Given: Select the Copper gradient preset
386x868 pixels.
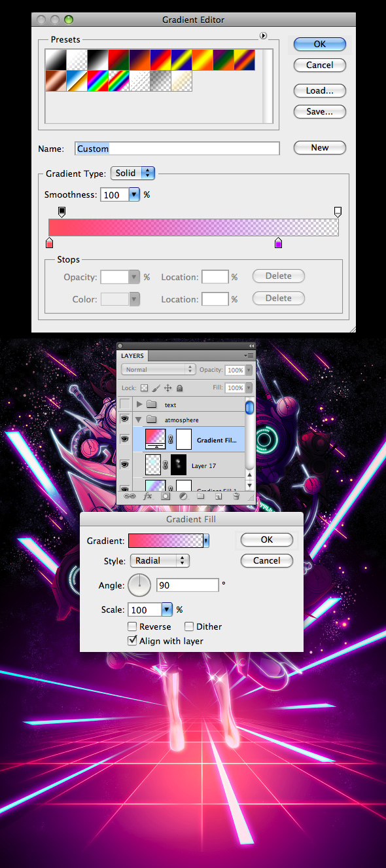Looking at the screenshot, I should pos(56,81).
